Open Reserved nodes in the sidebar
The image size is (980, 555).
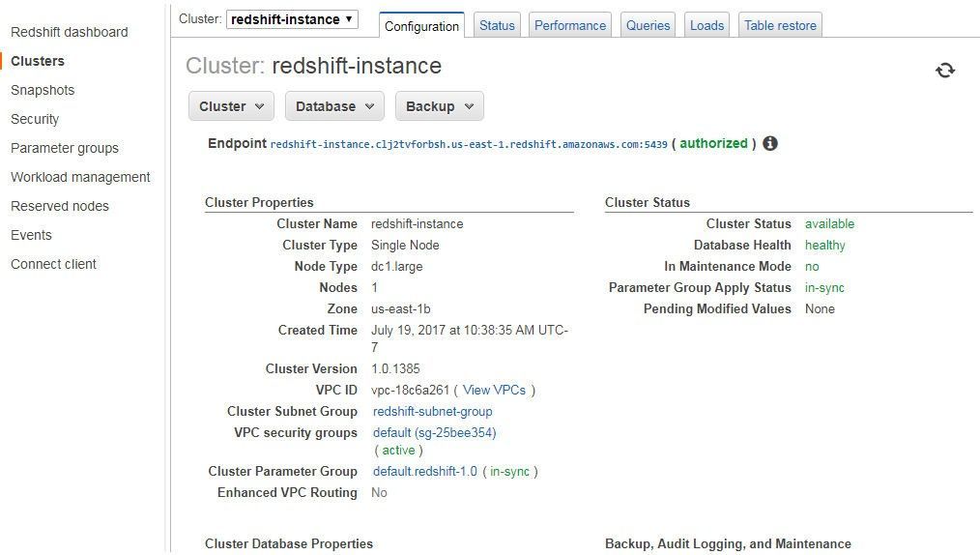coord(59,206)
